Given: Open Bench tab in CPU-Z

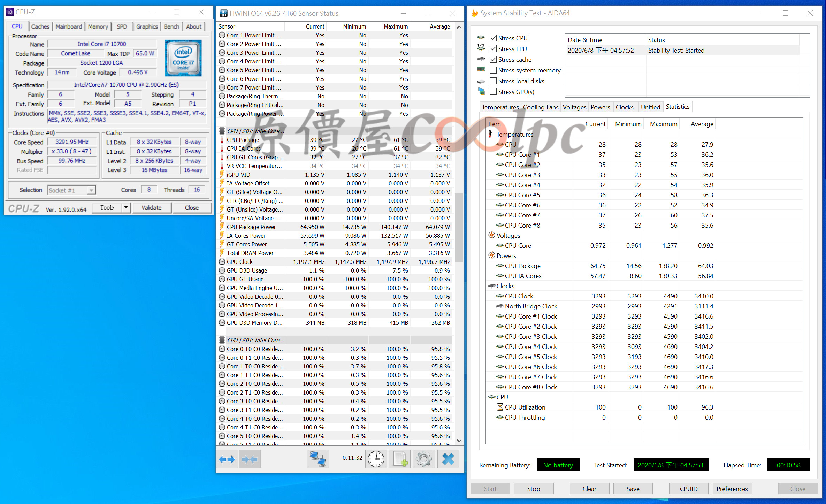Looking at the screenshot, I should coord(171,26).
